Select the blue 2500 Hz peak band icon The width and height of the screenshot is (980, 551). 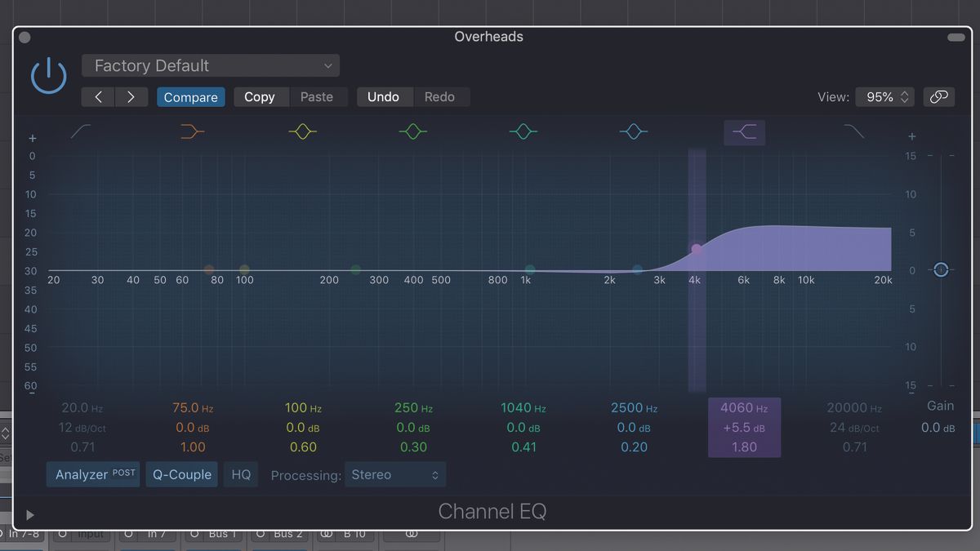(634, 131)
